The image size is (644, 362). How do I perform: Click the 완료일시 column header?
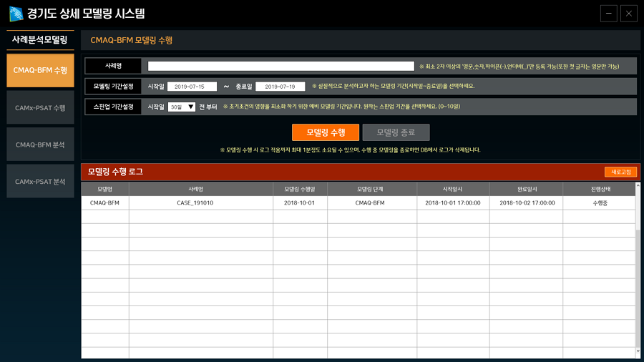[526, 189]
